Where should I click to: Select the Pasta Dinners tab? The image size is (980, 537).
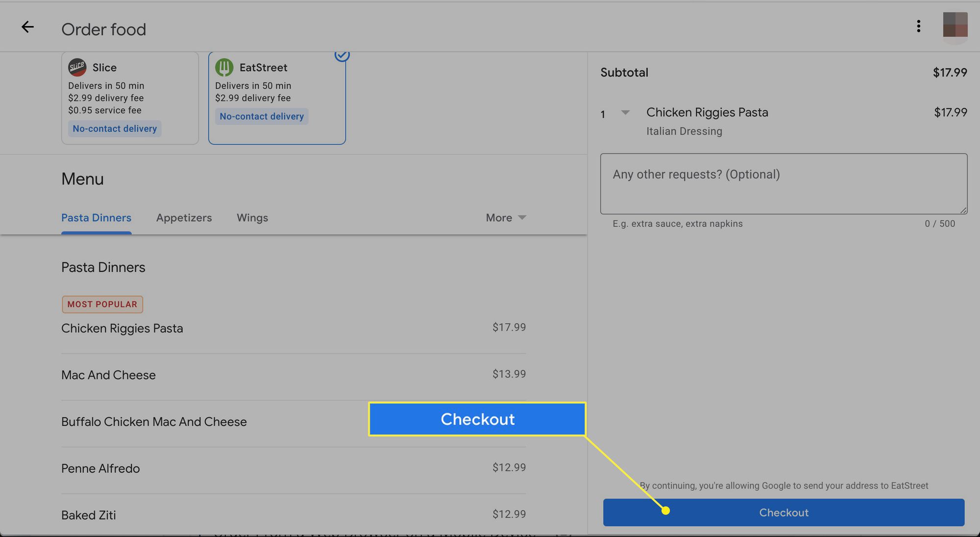pyautogui.click(x=96, y=218)
